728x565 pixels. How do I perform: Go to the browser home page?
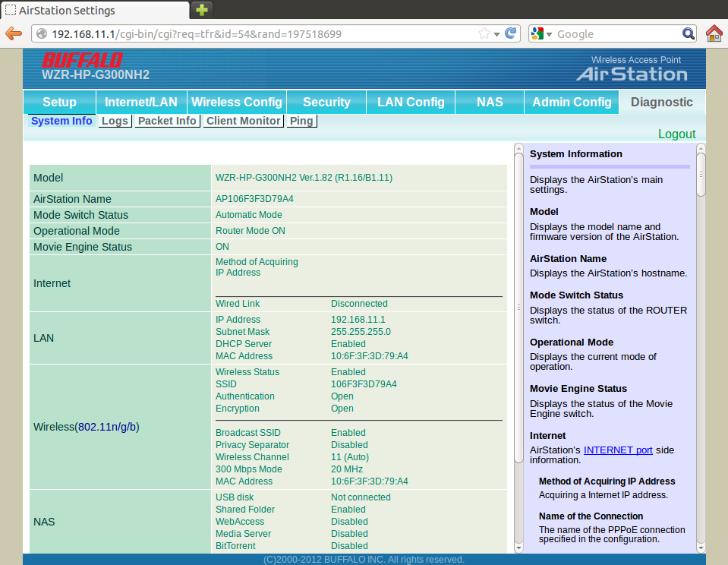coord(714,33)
